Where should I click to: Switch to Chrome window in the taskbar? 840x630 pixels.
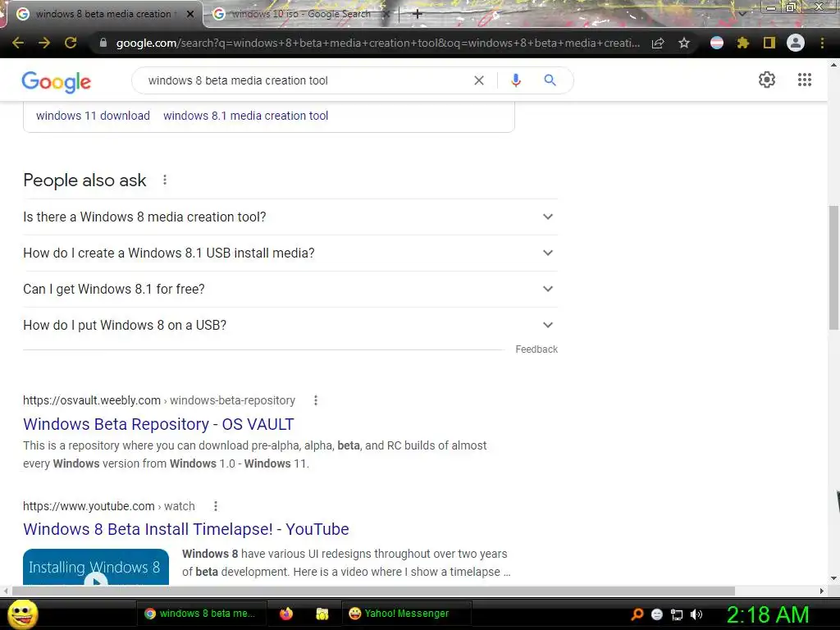point(200,614)
